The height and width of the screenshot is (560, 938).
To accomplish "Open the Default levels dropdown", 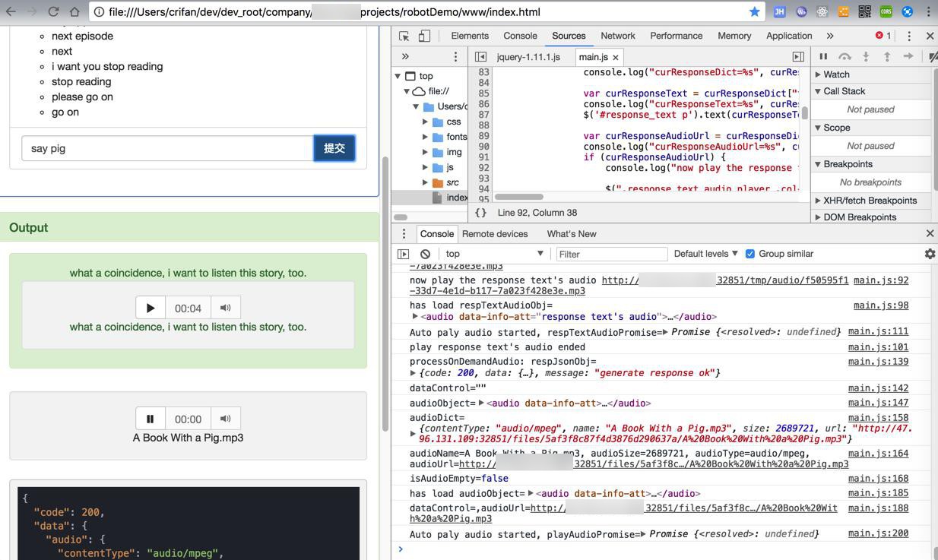I will tap(705, 254).
